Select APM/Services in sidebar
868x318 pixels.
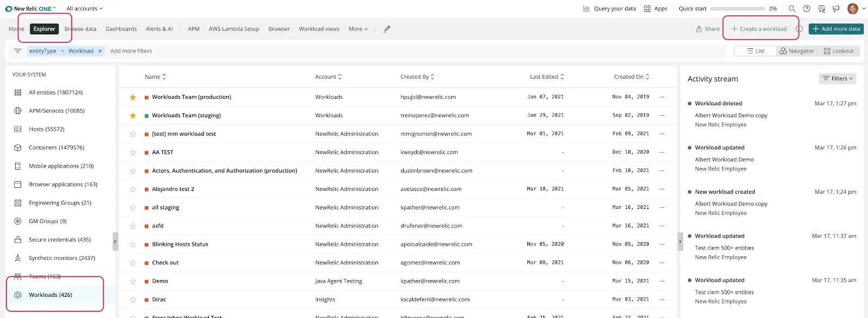[56, 111]
